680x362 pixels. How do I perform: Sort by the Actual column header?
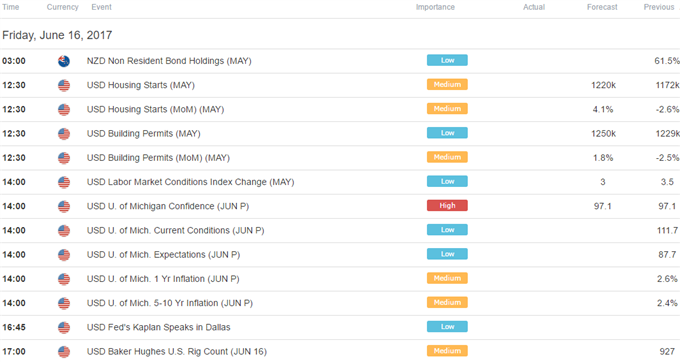pyautogui.click(x=534, y=7)
